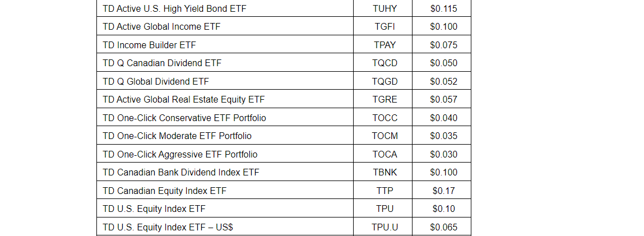Click the TD Canadian Equity Index ETF name
The width and height of the screenshot is (644, 236).
tap(164, 191)
